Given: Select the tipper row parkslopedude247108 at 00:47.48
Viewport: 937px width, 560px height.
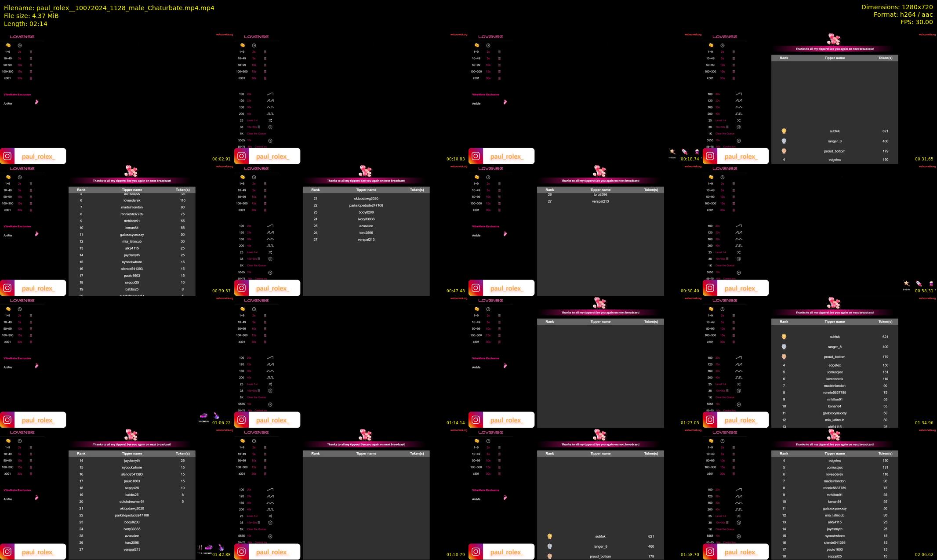Looking at the screenshot, I should (366, 205).
